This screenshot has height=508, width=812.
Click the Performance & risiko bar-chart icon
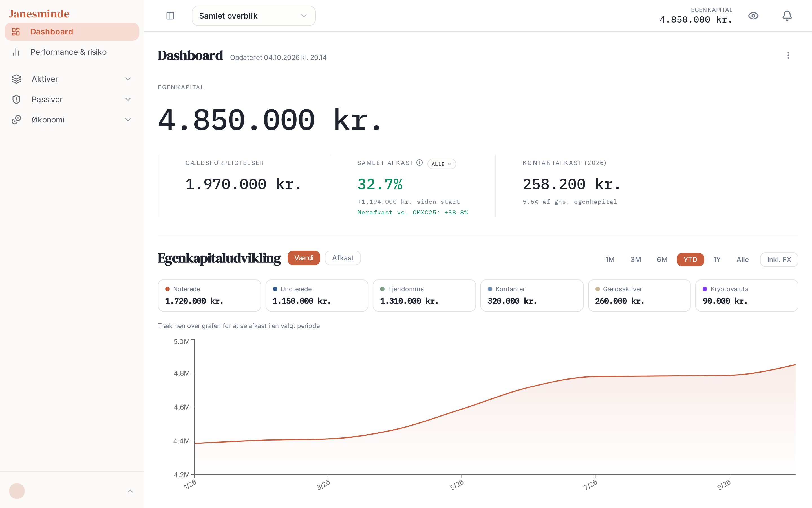point(16,52)
